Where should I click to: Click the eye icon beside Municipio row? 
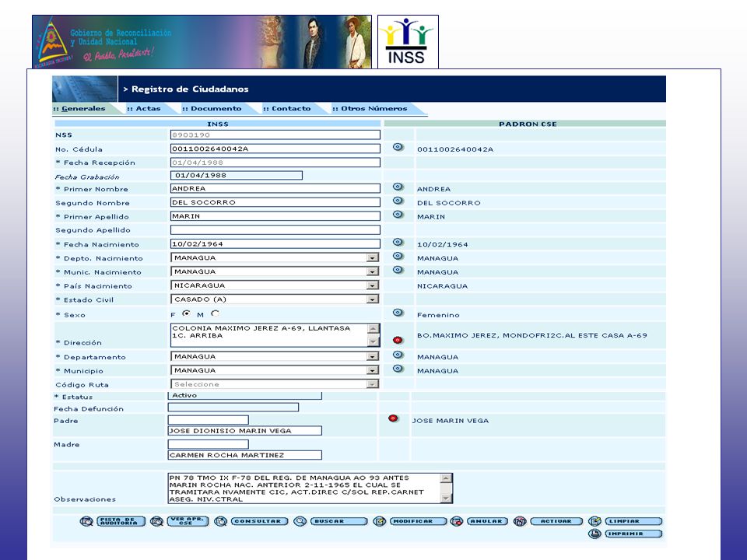pyautogui.click(x=398, y=369)
